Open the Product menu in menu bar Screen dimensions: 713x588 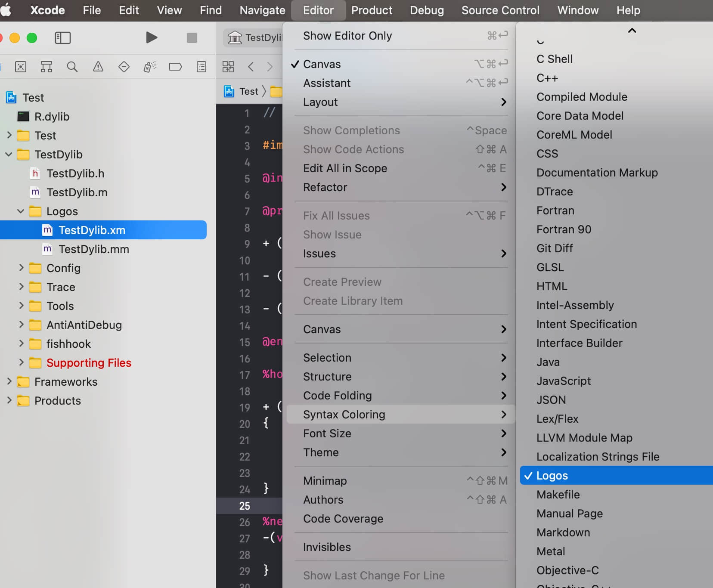click(372, 10)
